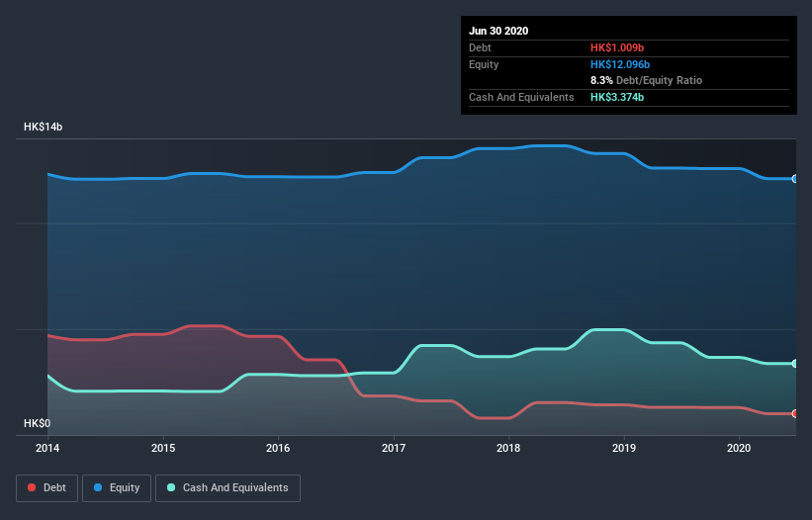Click the red Debt end-point marker
This screenshot has width=812, height=520.
(795, 413)
